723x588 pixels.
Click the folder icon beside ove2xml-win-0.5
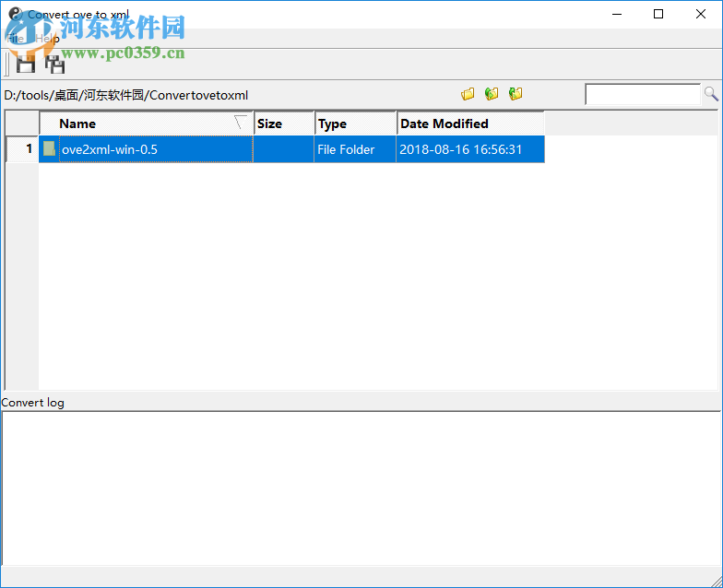49,149
